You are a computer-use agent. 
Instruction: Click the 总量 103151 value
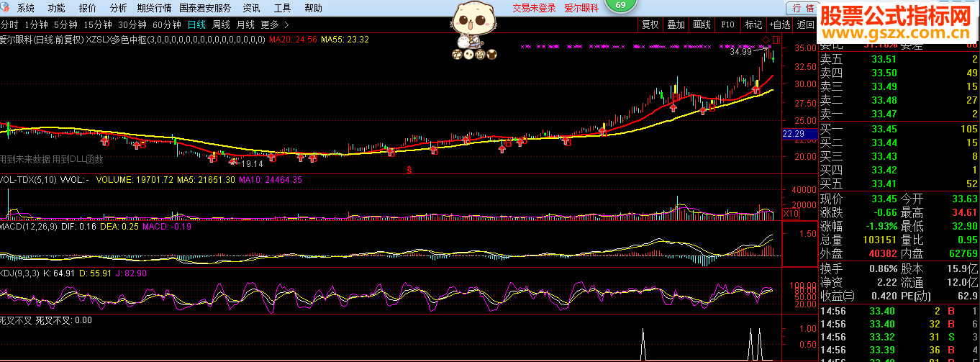coord(879,240)
